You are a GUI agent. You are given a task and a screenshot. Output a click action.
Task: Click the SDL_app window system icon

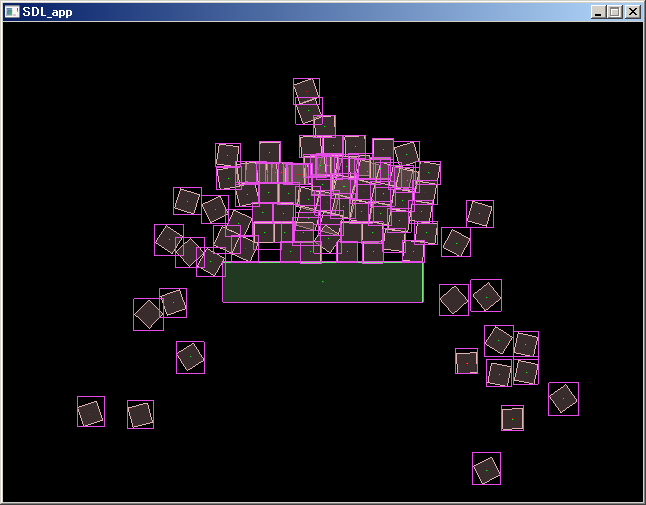pyautogui.click(x=12, y=12)
